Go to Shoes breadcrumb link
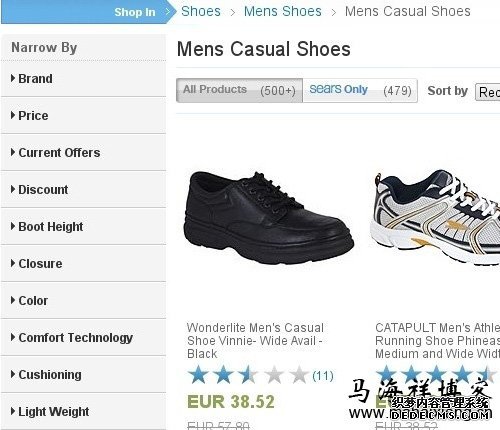500x430 pixels. coord(201,11)
